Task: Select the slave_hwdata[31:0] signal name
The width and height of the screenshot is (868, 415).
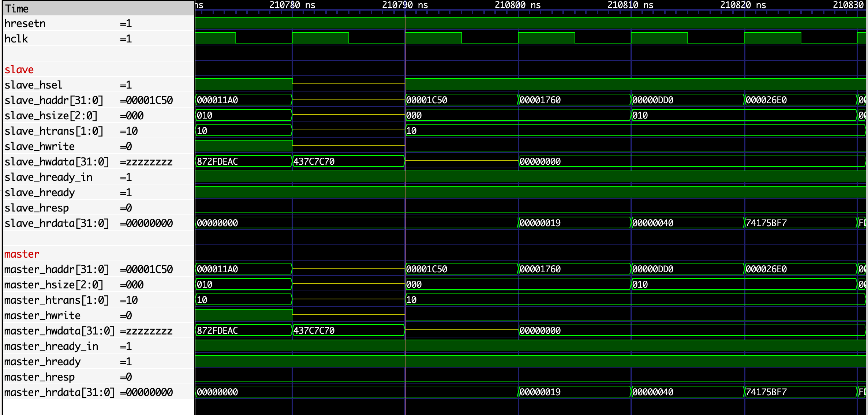Action: (57, 162)
